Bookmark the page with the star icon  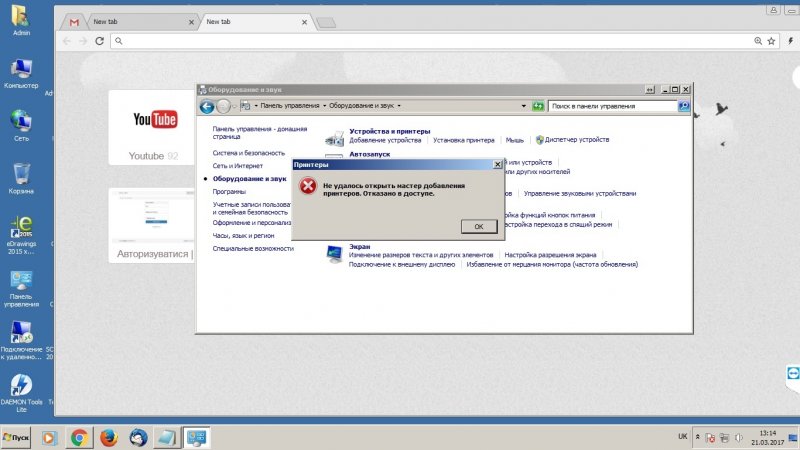click(773, 41)
